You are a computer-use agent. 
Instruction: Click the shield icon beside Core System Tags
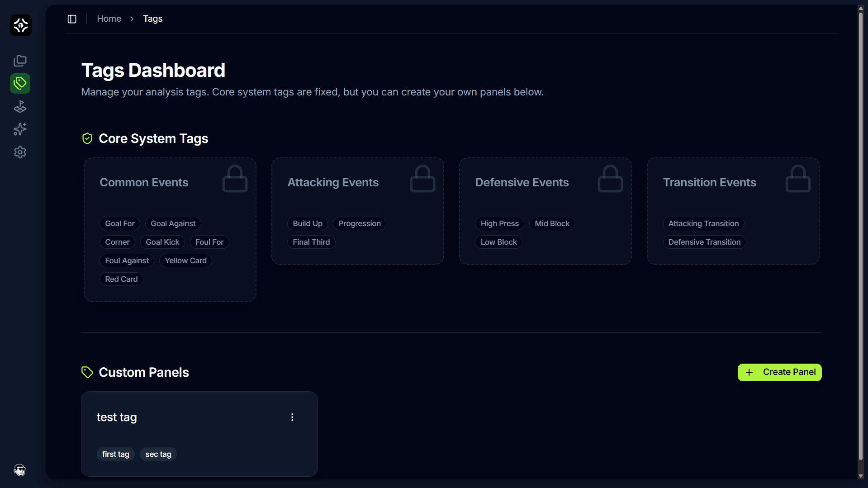click(87, 138)
